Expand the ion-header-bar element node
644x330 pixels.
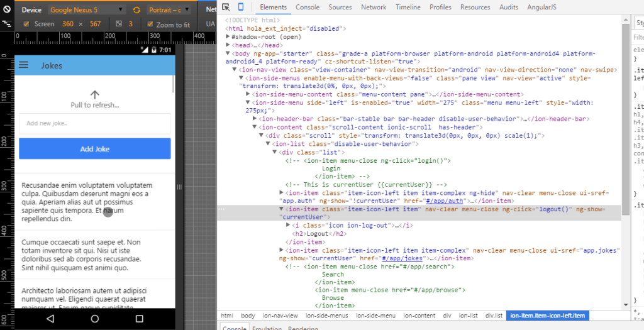pos(255,118)
